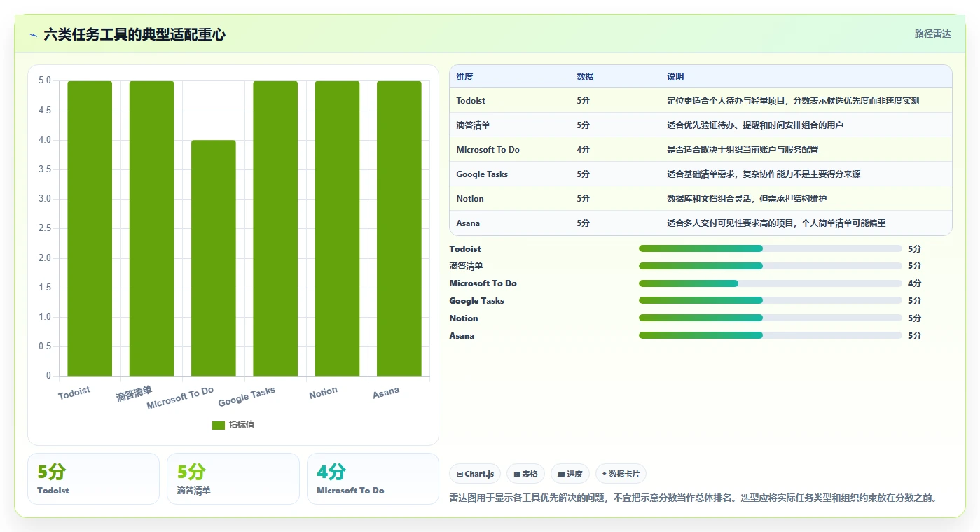Click the shorter Microsoft To Do chart bar
Viewport: 980px width, 532px height.
pyautogui.click(x=214, y=258)
